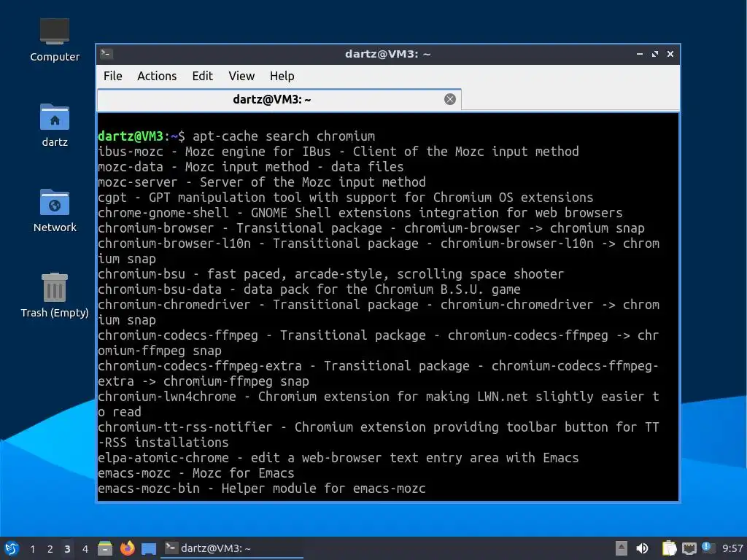This screenshot has height=560, width=747.
Task: Select the dartz@VM3 terminal tab
Action: click(x=279, y=99)
